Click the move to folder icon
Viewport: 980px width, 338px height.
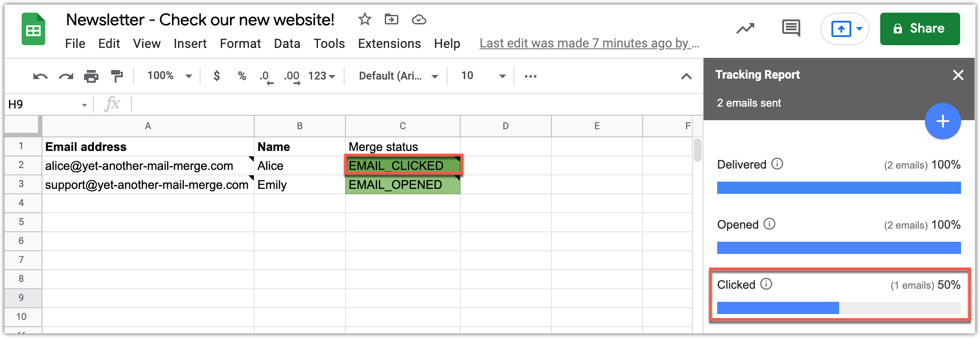(391, 19)
